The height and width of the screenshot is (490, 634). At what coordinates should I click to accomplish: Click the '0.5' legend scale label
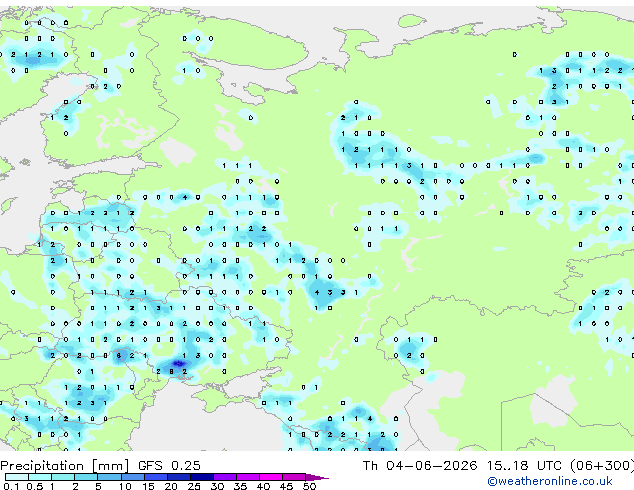click(x=35, y=486)
